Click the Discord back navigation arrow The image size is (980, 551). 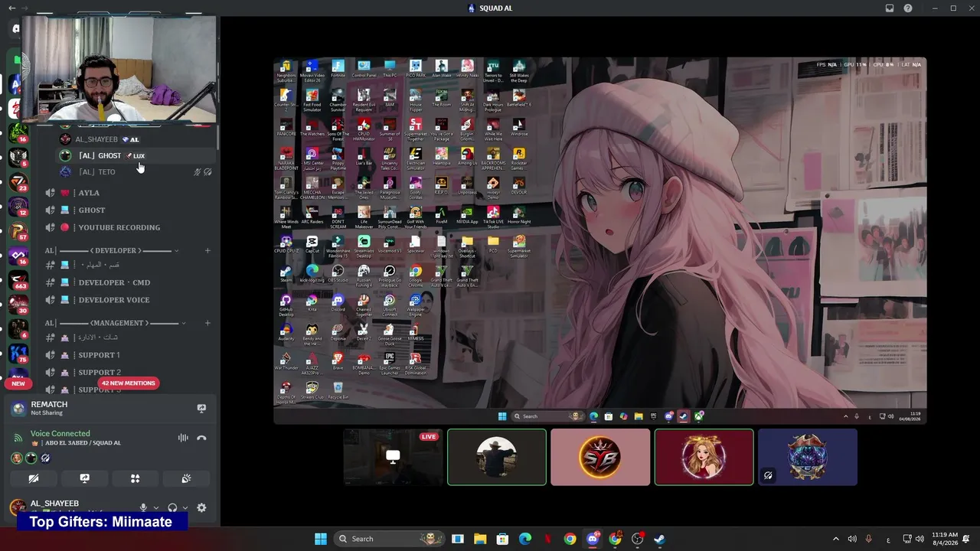click(x=12, y=8)
